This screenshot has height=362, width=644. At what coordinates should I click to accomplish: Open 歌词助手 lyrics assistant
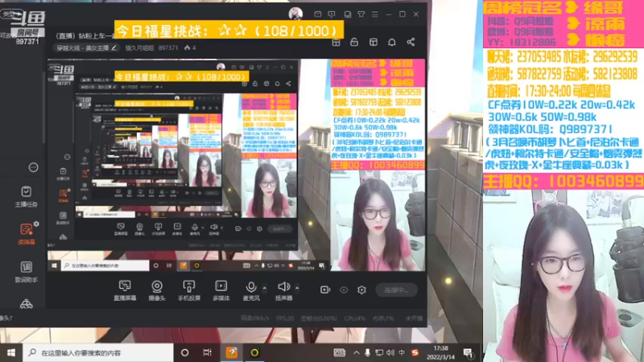pyautogui.click(x=27, y=272)
